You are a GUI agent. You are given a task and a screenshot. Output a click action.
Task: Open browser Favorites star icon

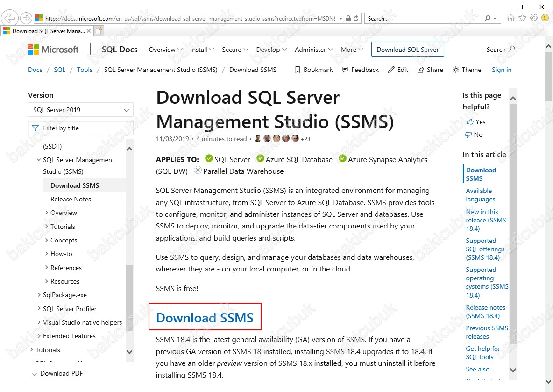pyautogui.click(x=522, y=18)
